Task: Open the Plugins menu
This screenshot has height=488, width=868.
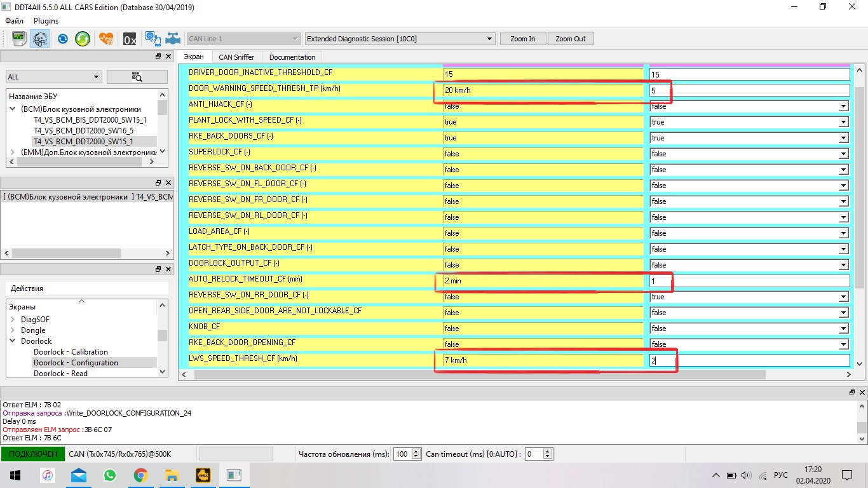Action: click(46, 21)
